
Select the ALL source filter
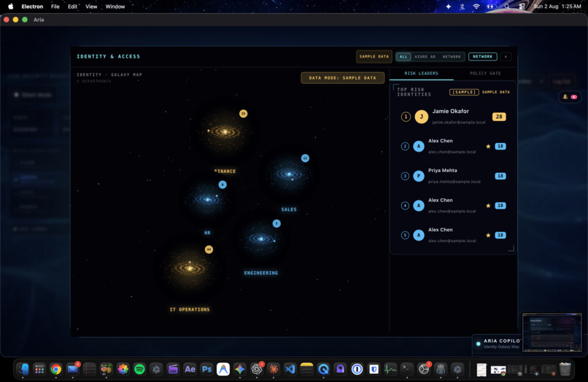[403, 57]
